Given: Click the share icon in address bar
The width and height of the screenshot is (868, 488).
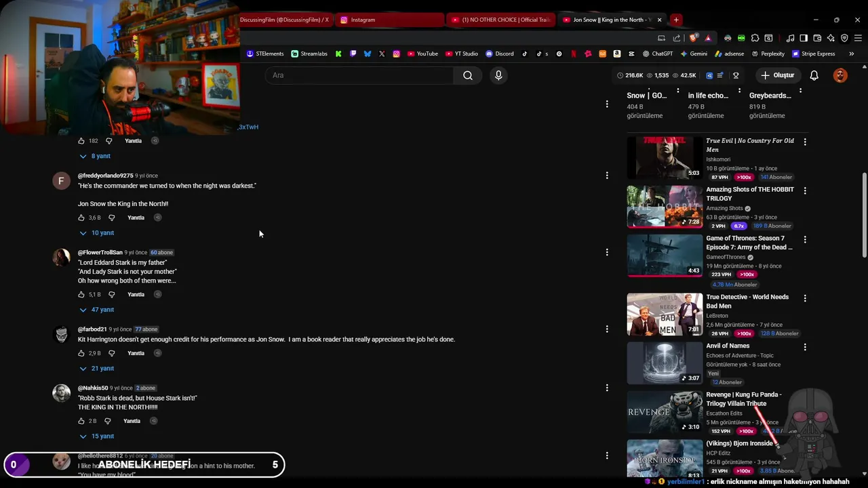Looking at the screenshot, I should (676, 38).
